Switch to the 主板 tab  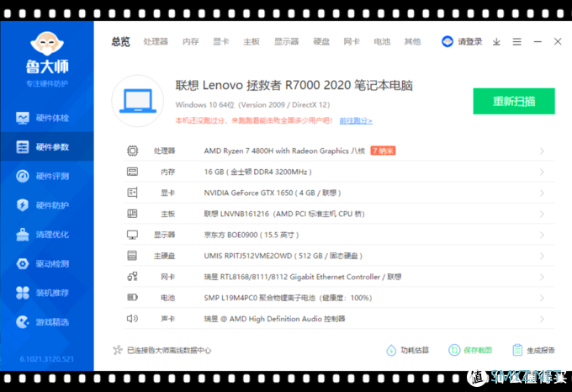(x=252, y=41)
